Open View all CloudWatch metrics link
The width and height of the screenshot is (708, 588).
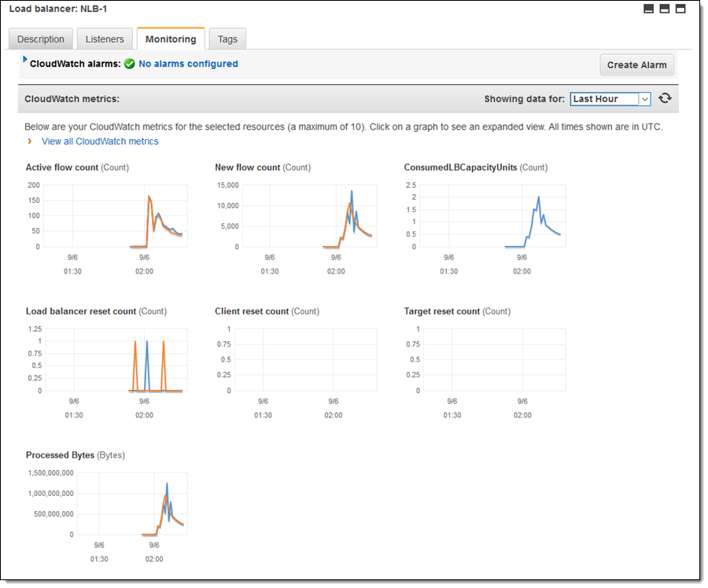[100, 141]
